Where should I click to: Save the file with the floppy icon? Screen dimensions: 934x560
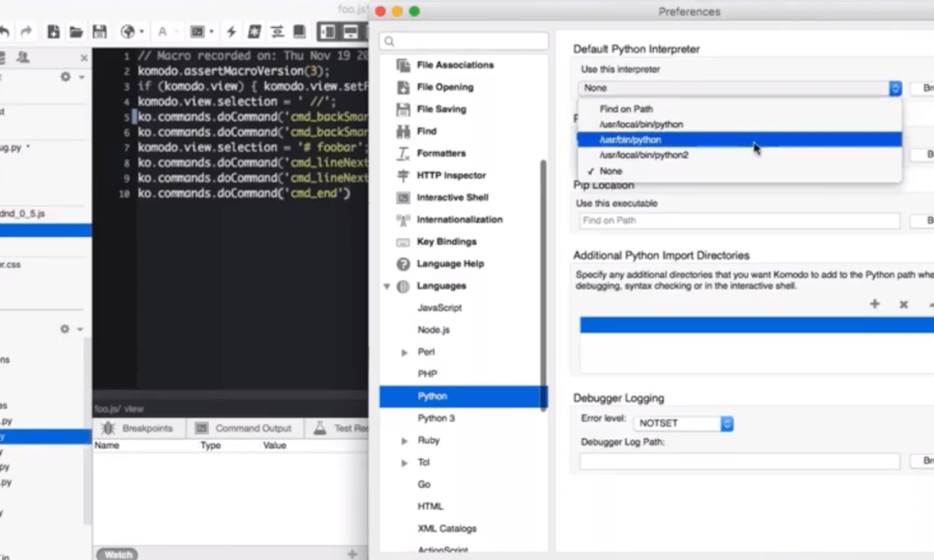(x=100, y=32)
